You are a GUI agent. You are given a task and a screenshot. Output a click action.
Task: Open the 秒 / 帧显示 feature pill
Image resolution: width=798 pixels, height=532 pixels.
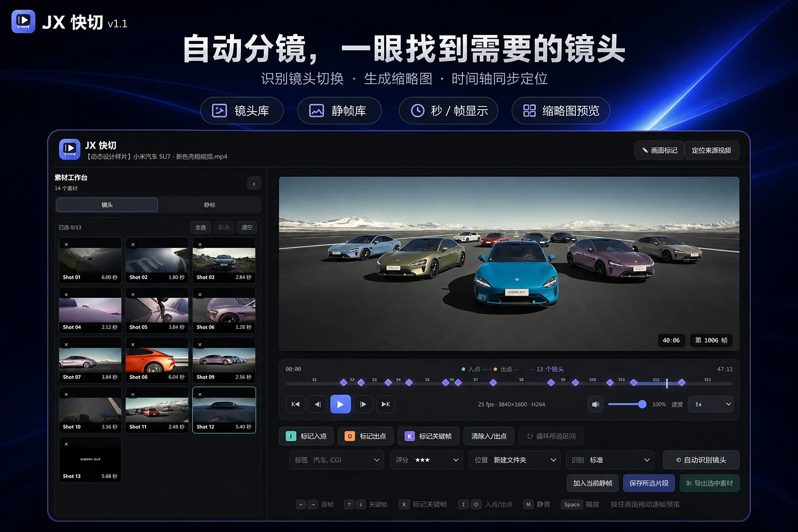coord(448,111)
